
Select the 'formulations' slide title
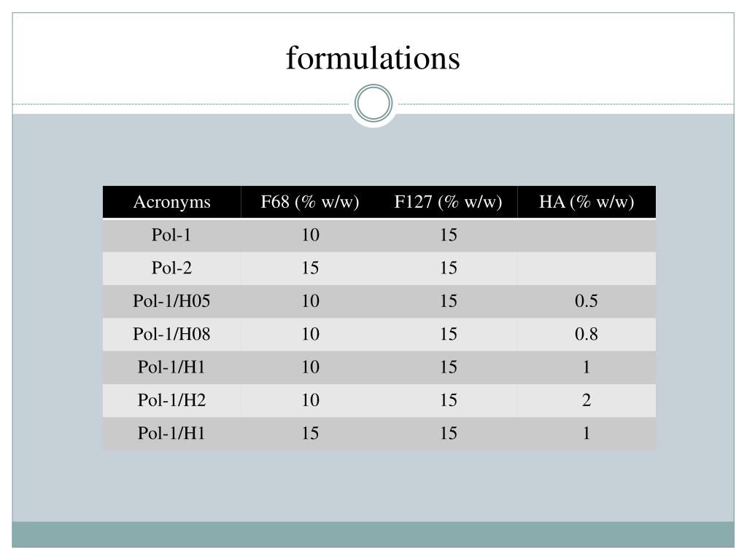click(373, 58)
